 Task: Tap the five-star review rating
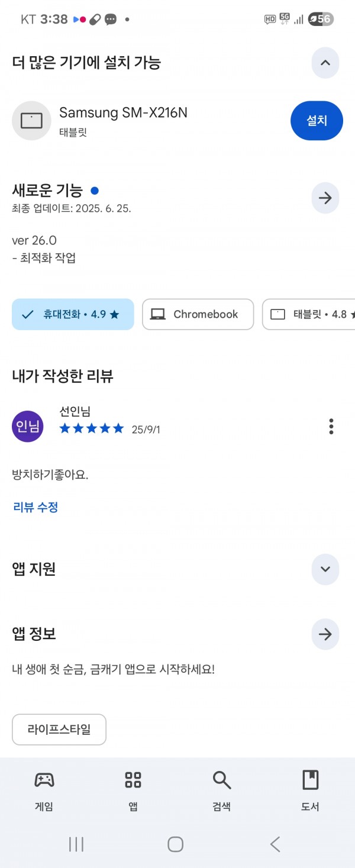click(92, 428)
